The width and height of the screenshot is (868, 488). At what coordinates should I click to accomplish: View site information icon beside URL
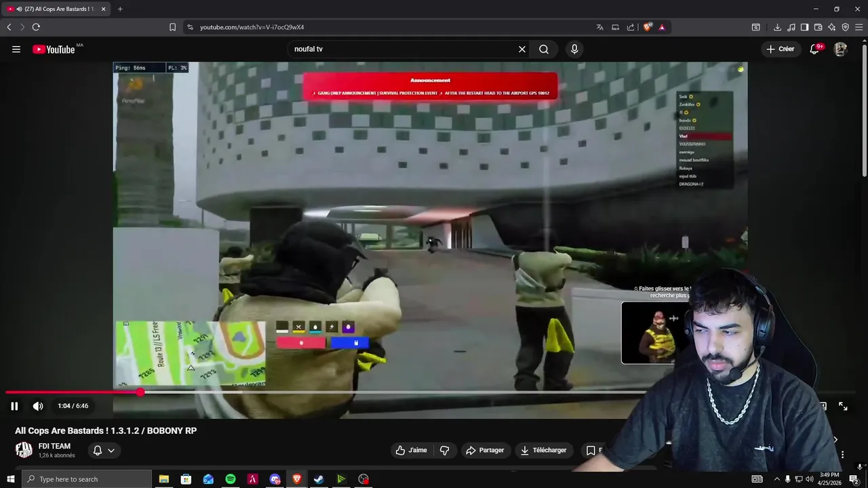point(190,27)
